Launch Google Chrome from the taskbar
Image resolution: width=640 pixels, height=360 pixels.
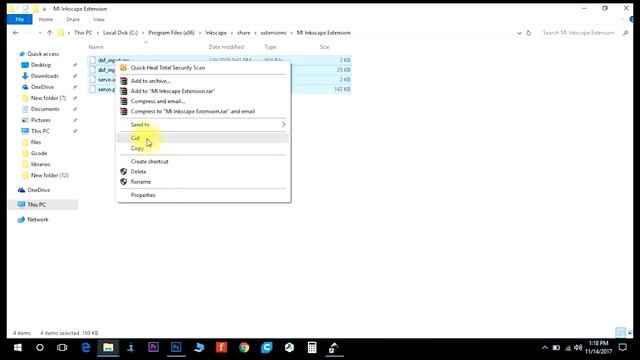pos(244,347)
